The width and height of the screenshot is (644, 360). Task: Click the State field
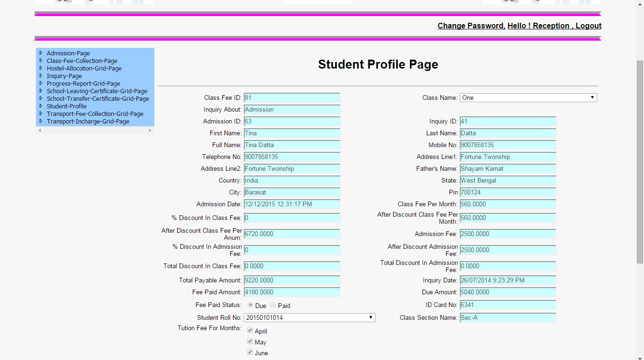(x=508, y=181)
